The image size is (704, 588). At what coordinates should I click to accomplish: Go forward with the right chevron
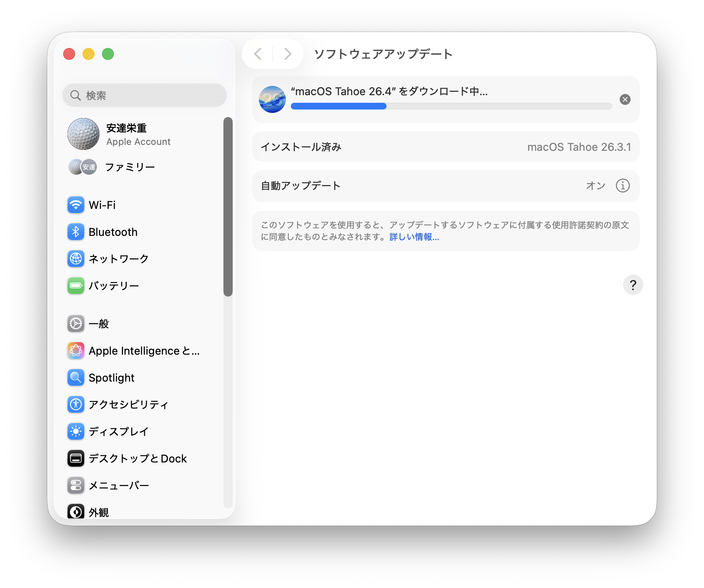[288, 54]
